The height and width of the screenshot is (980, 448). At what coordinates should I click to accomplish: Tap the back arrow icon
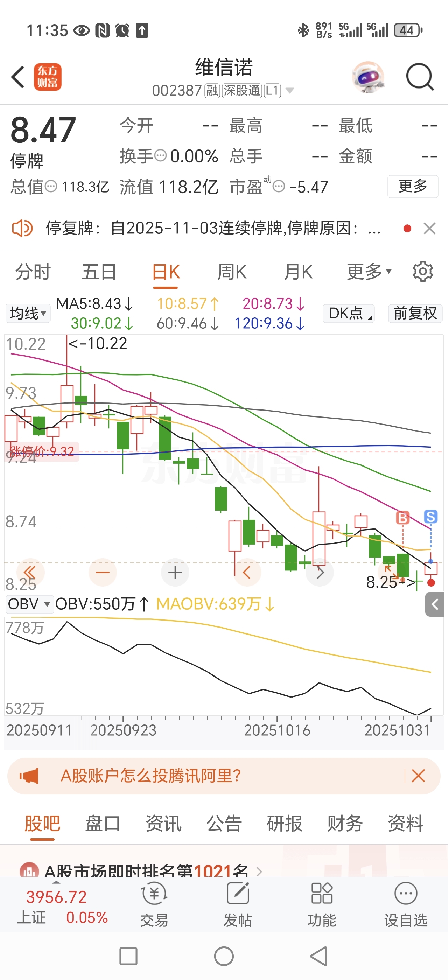(x=18, y=77)
